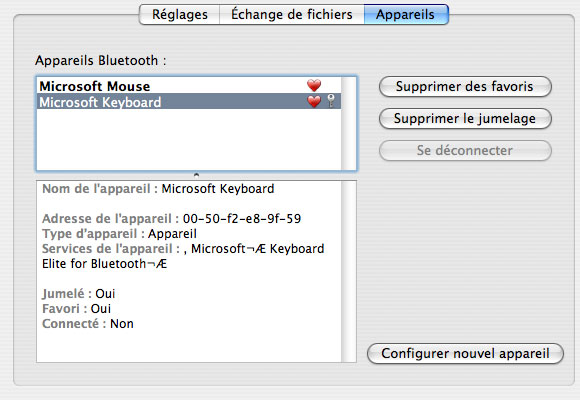This screenshot has height=400, width=580.
Task: Click empty area of the Bluetooth device list
Action: [189, 139]
